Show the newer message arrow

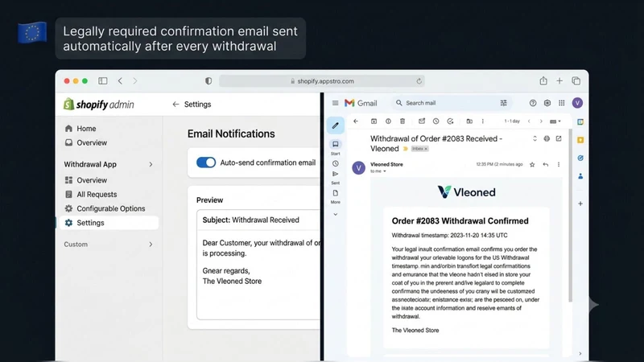[529, 121]
